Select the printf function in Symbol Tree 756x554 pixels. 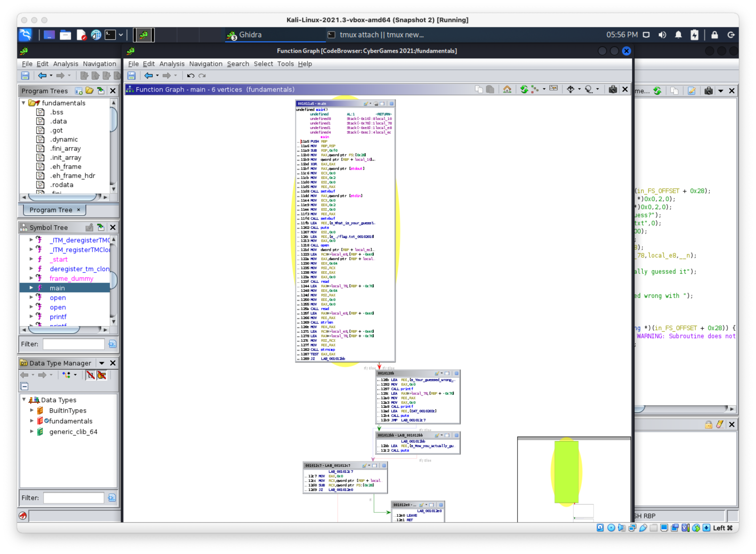pyautogui.click(x=58, y=317)
